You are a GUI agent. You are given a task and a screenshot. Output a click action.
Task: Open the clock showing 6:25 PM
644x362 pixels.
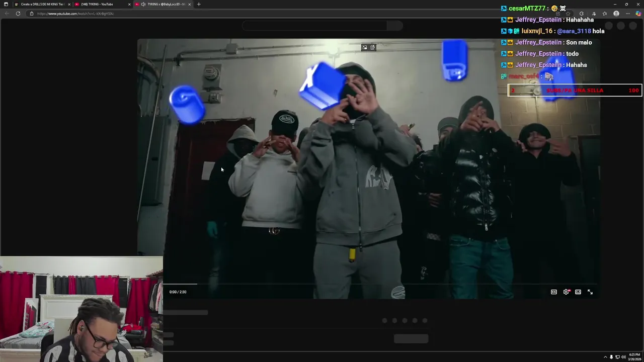pos(634,357)
